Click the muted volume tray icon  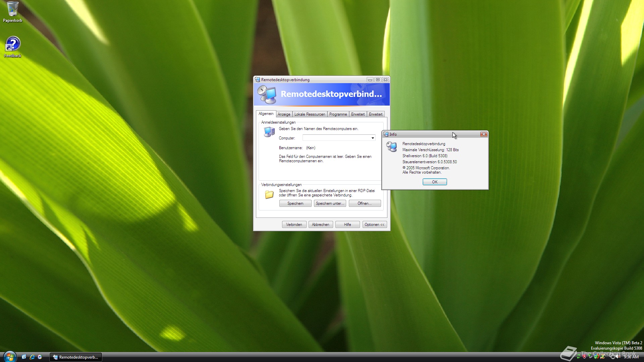pyautogui.click(x=618, y=357)
